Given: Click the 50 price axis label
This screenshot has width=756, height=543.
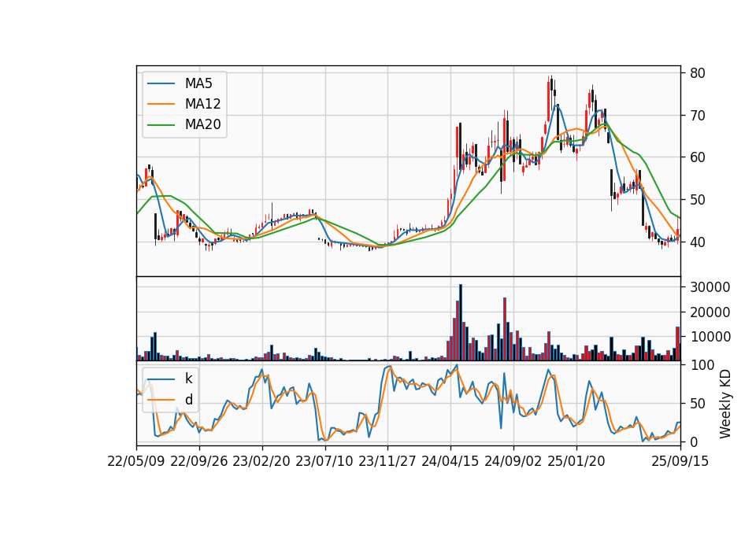Looking at the screenshot, I should pyautogui.click(x=698, y=199).
